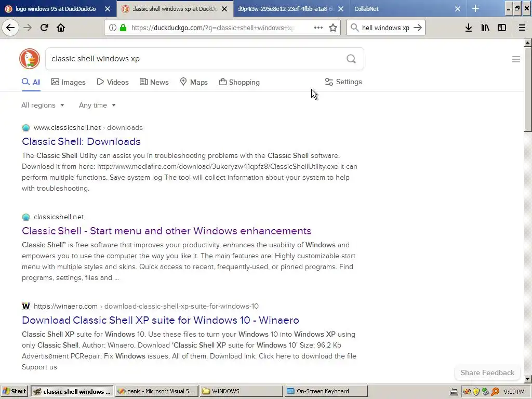
Task: Select the News search tab
Action: pyautogui.click(x=154, y=82)
